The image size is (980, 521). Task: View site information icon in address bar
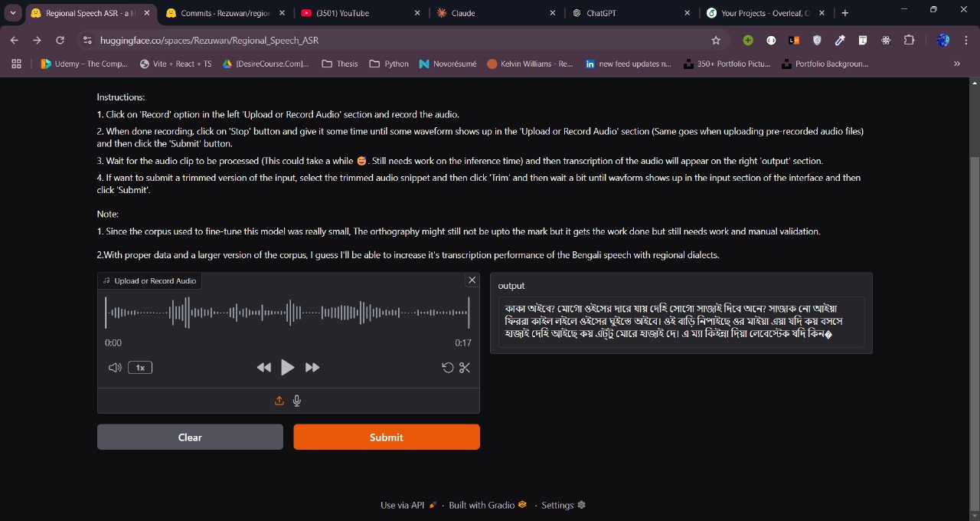coord(87,40)
